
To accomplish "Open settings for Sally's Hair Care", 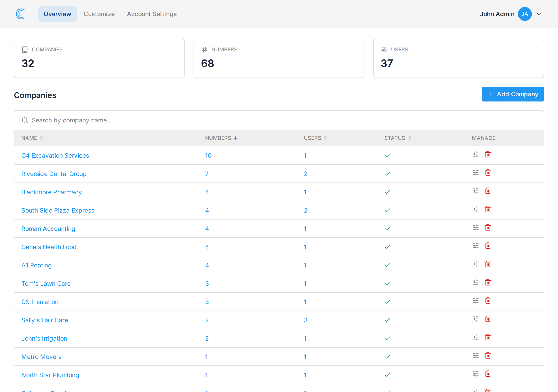I will (475, 319).
